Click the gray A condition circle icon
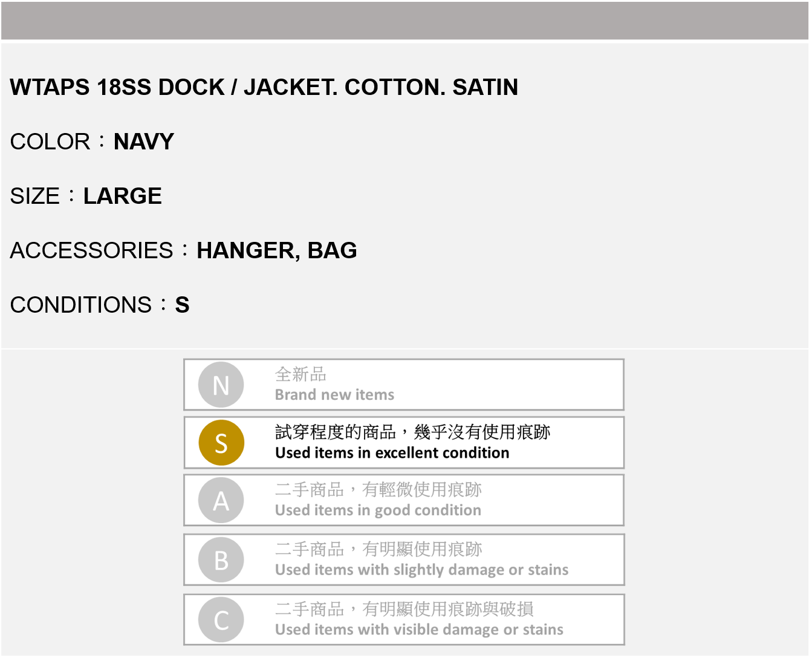 click(221, 500)
